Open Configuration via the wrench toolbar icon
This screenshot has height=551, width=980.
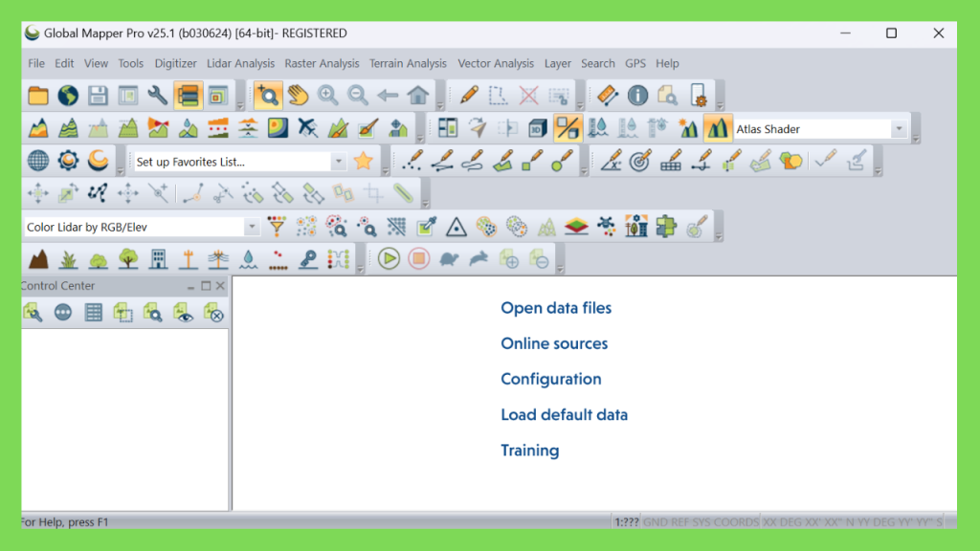pyautogui.click(x=158, y=96)
